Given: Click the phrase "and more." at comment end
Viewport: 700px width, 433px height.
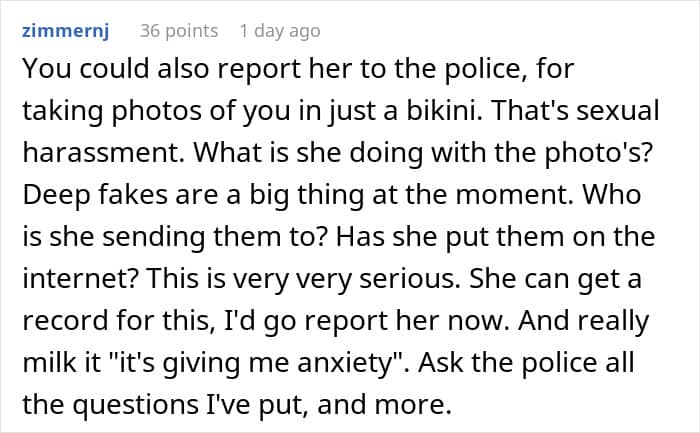Looking at the screenshot, I should 384,404.
